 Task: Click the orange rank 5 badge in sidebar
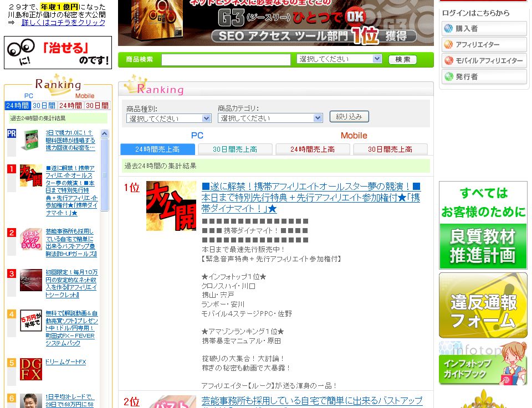tap(12, 363)
